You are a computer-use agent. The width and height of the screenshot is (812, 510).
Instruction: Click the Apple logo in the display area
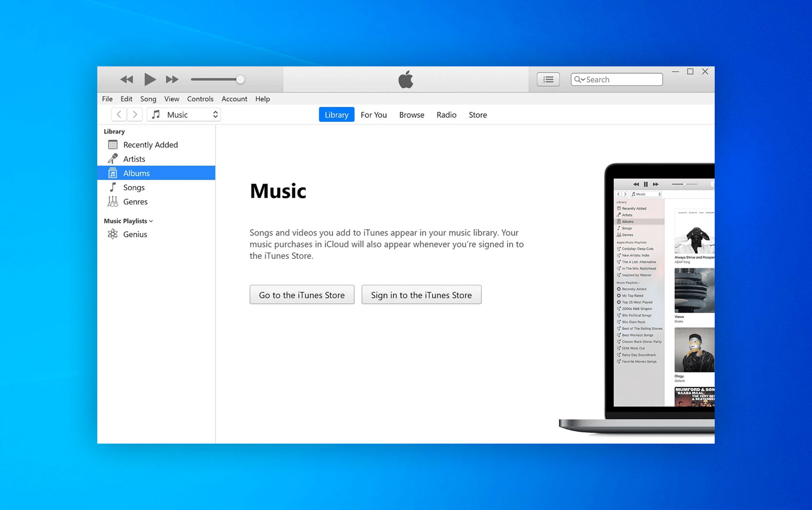click(x=406, y=79)
